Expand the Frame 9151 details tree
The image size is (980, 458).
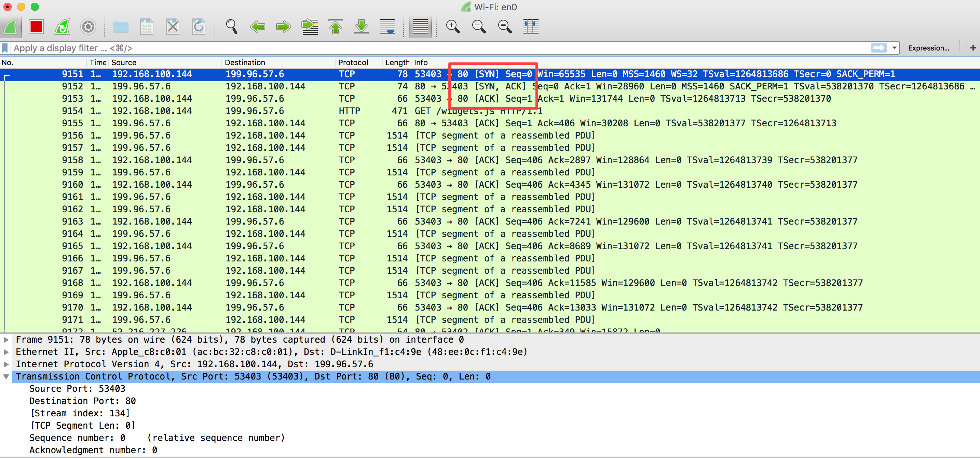pyautogui.click(x=6, y=340)
